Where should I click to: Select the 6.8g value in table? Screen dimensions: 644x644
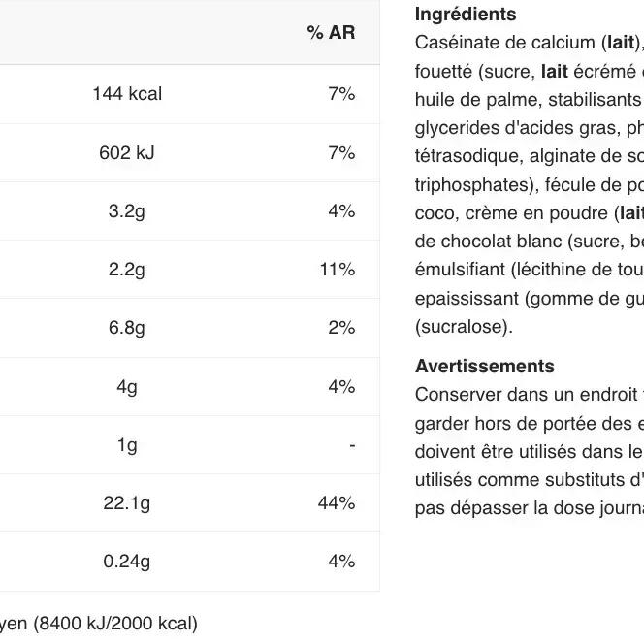pyautogui.click(x=127, y=328)
